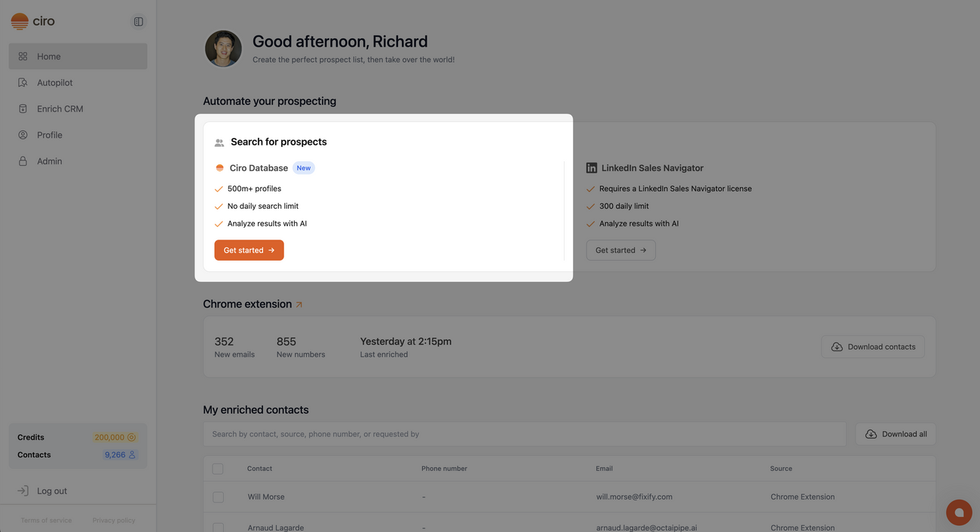Collapse the sidebar panel icon
This screenshot has width=980, height=532.
[x=138, y=22]
